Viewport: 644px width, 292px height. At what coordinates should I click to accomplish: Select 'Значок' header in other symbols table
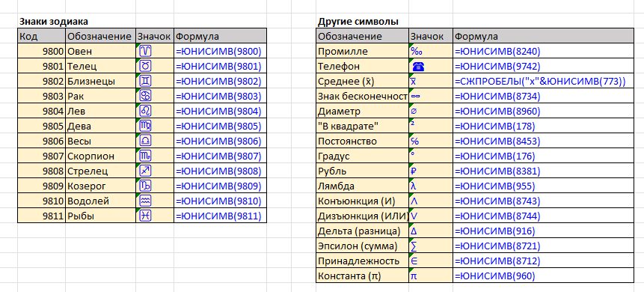click(431, 36)
